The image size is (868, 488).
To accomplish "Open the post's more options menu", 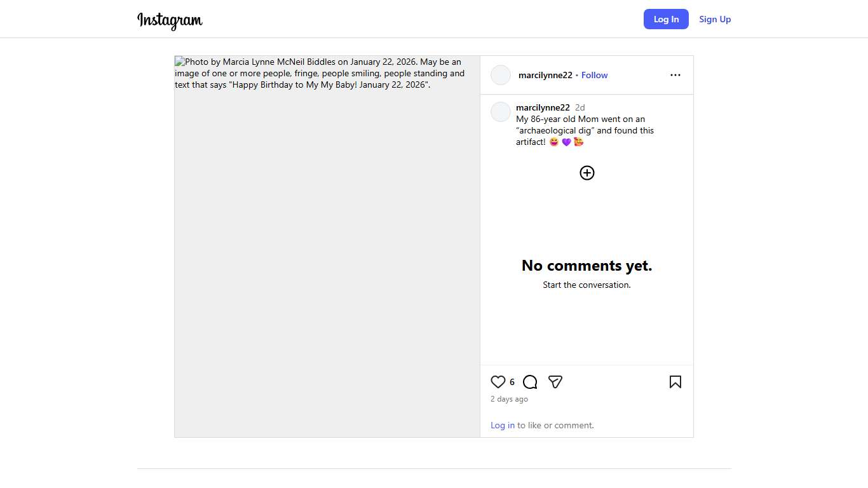I will click(675, 75).
